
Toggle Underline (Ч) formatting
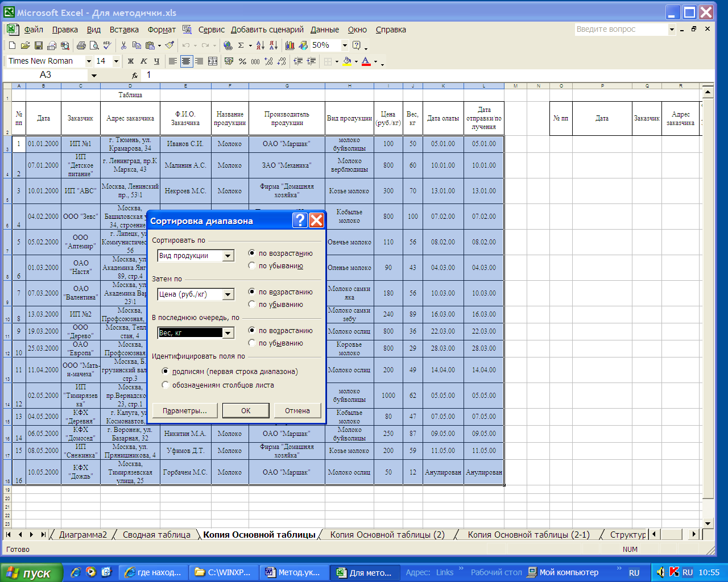coord(156,61)
